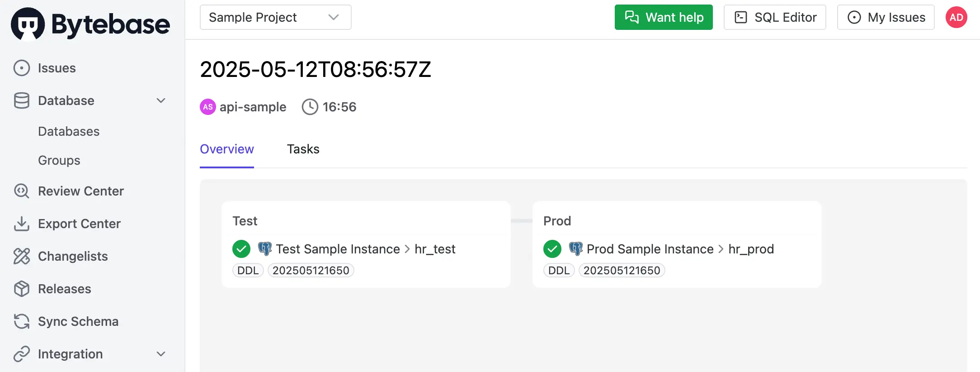Viewport: 980px width, 372px height.
Task: Click the Export Center download icon
Action: [x=22, y=224]
